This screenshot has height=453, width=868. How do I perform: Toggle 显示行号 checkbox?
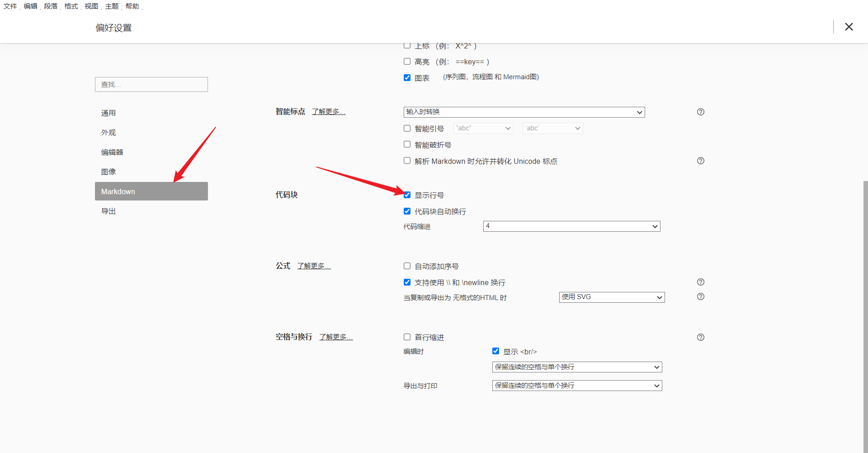pos(407,195)
